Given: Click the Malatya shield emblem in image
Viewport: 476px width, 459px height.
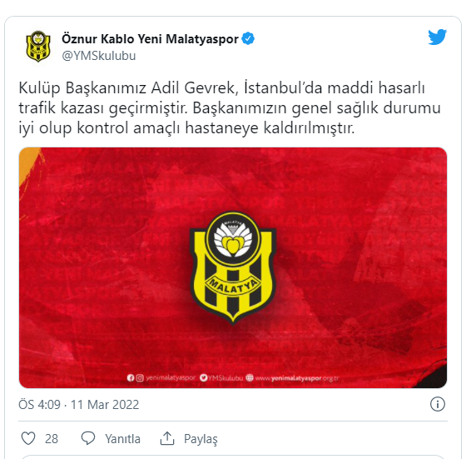Looking at the screenshot, I should coord(233,267).
